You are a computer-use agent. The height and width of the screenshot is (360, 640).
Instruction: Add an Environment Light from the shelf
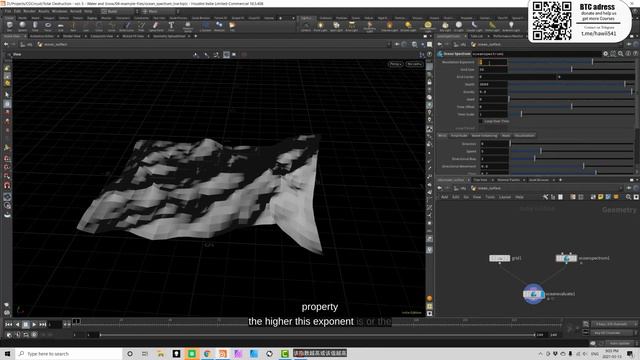(x=427, y=26)
